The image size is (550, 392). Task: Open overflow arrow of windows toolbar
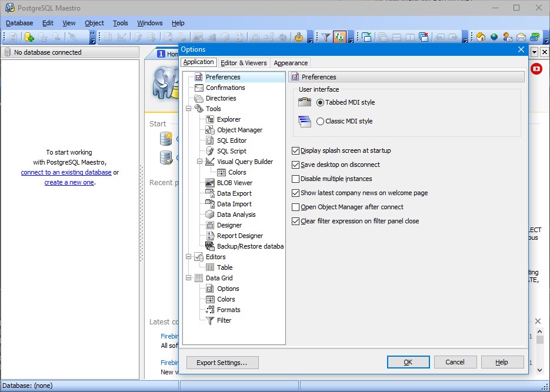tap(465, 37)
